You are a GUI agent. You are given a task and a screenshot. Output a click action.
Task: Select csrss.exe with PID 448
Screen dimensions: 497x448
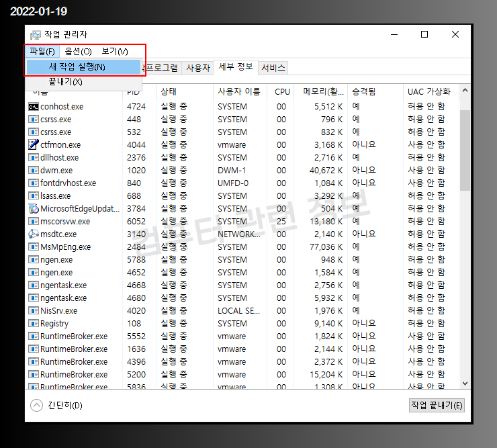(x=243, y=119)
